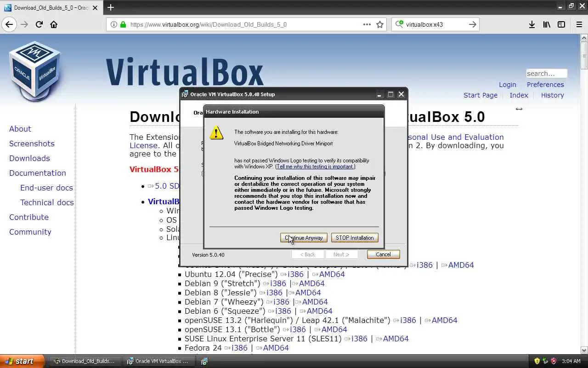Viewport: 588px width, 368px height.
Task: Open End-user docs sidebar link
Action: (x=46, y=188)
